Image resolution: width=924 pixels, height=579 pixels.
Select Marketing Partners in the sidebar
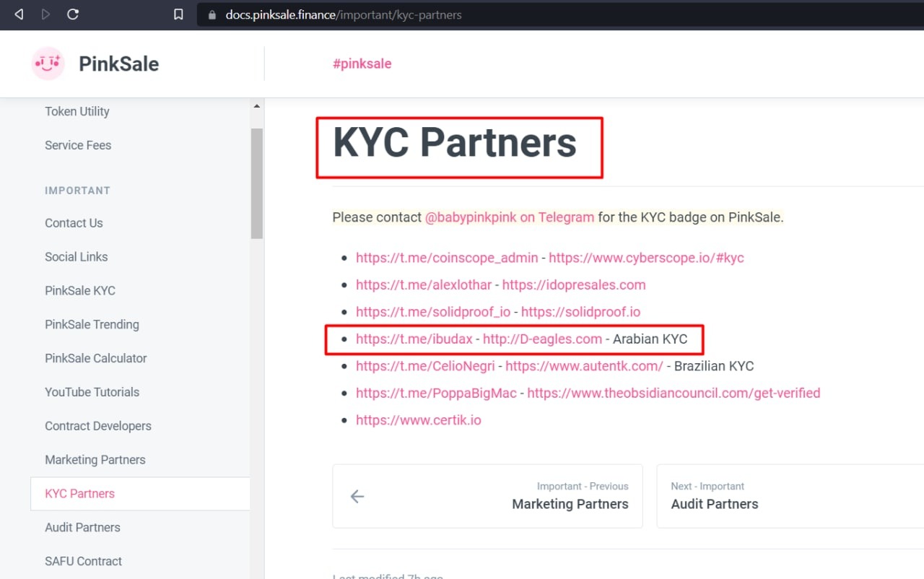tap(95, 460)
